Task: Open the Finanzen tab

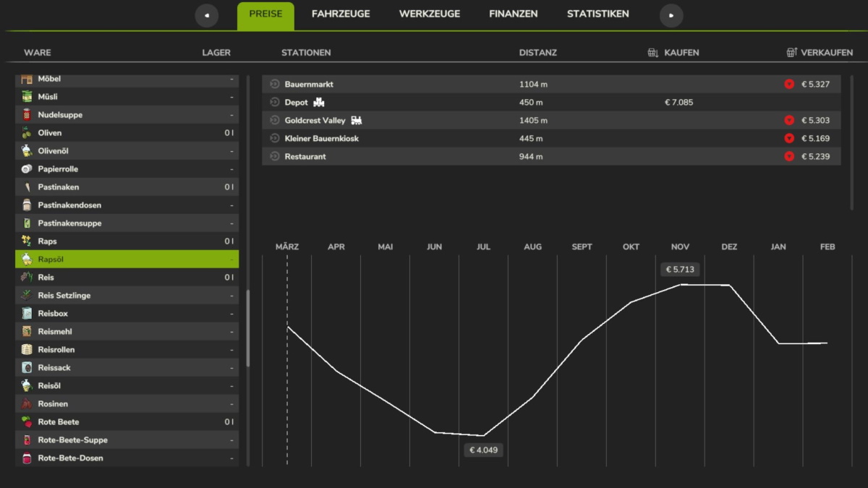Action: 514,14
